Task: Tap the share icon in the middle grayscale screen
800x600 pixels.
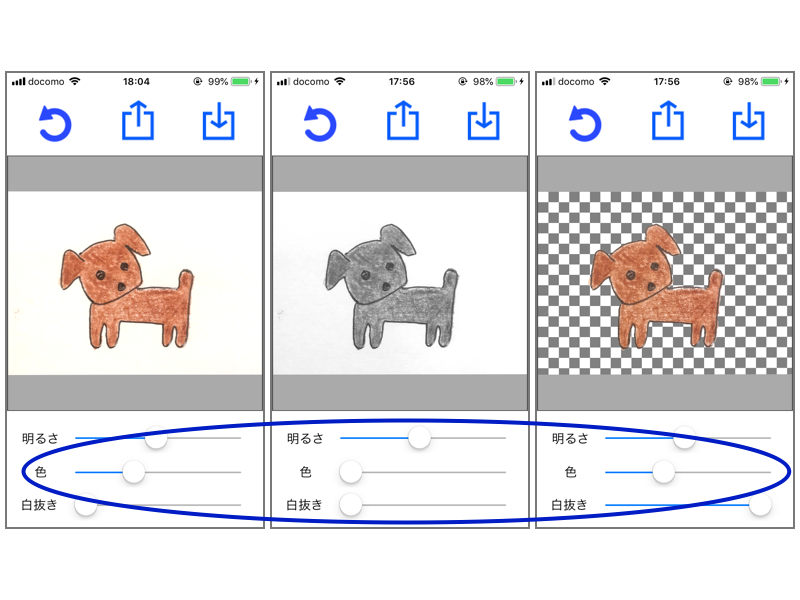Action: [403, 120]
